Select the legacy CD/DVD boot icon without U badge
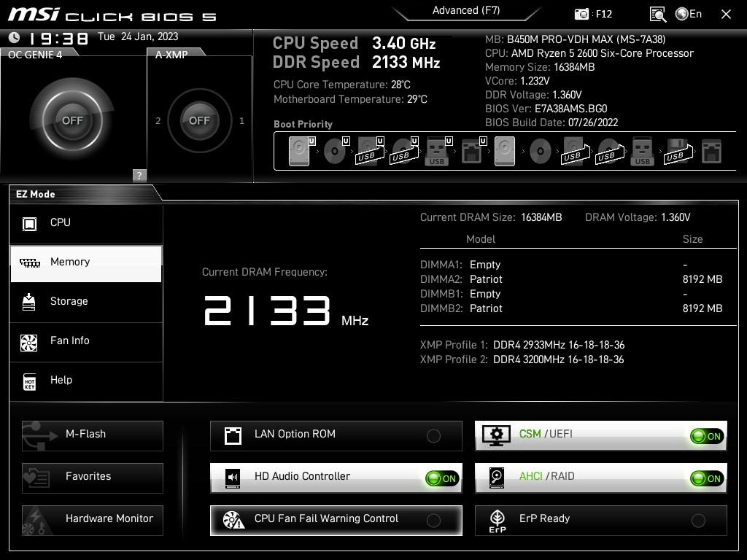 (541, 151)
